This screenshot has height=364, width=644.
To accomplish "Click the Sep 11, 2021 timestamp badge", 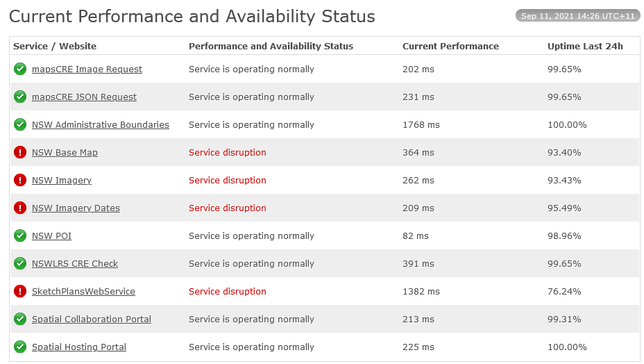I will [x=578, y=15].
